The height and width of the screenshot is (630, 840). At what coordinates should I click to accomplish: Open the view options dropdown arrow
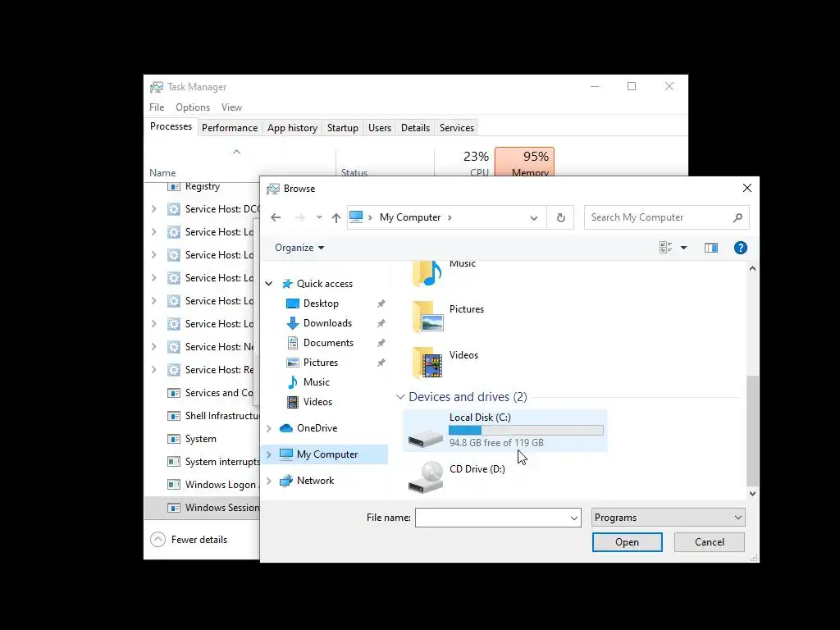click(x=683, y=248)
